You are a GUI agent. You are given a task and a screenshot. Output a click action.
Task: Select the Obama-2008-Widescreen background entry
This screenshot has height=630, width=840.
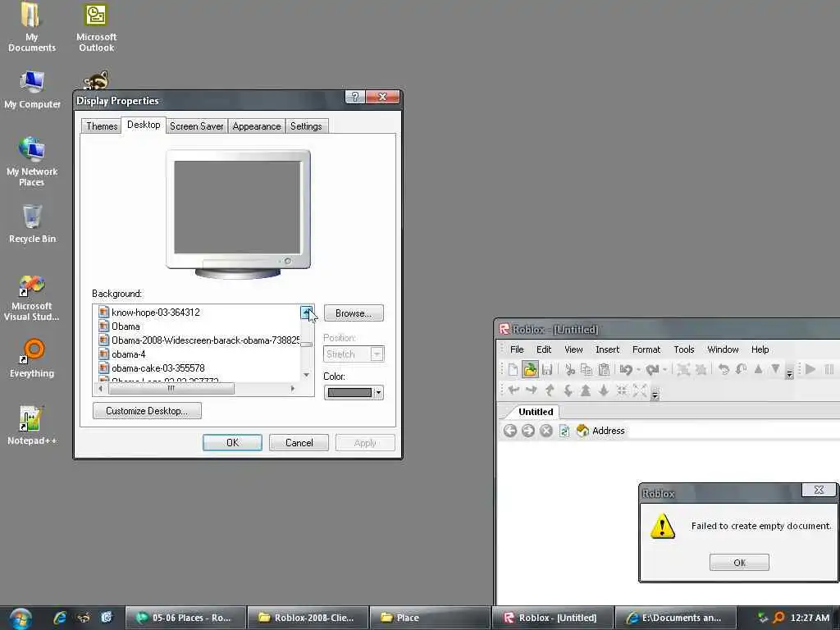[x=199, y=340]
